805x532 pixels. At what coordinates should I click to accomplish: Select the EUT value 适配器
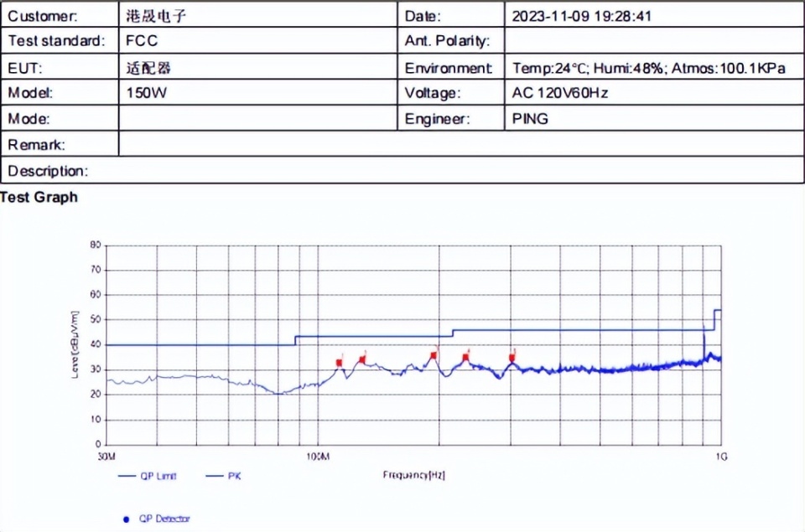click(148, 68)
